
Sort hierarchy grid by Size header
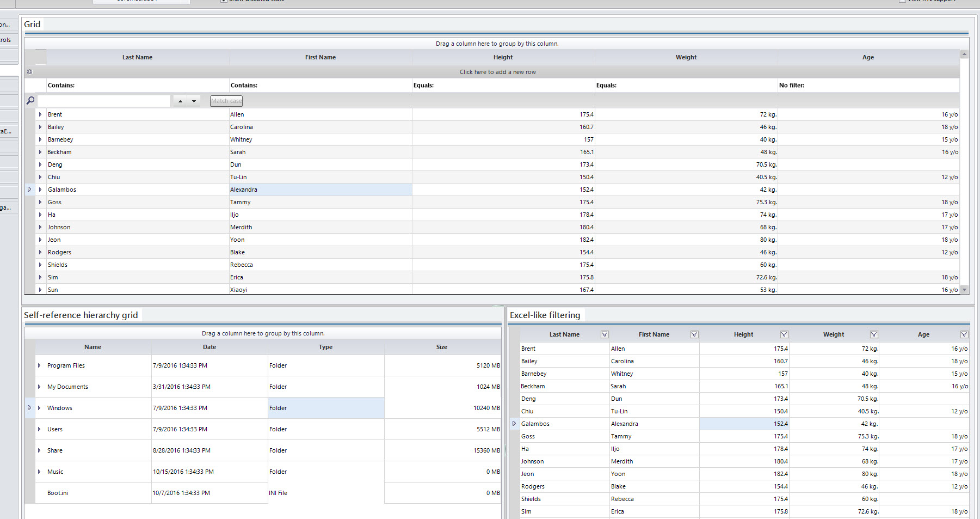442,347
